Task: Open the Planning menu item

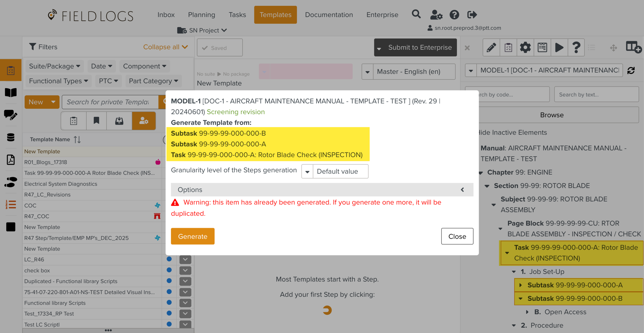Action: point(201,15)
